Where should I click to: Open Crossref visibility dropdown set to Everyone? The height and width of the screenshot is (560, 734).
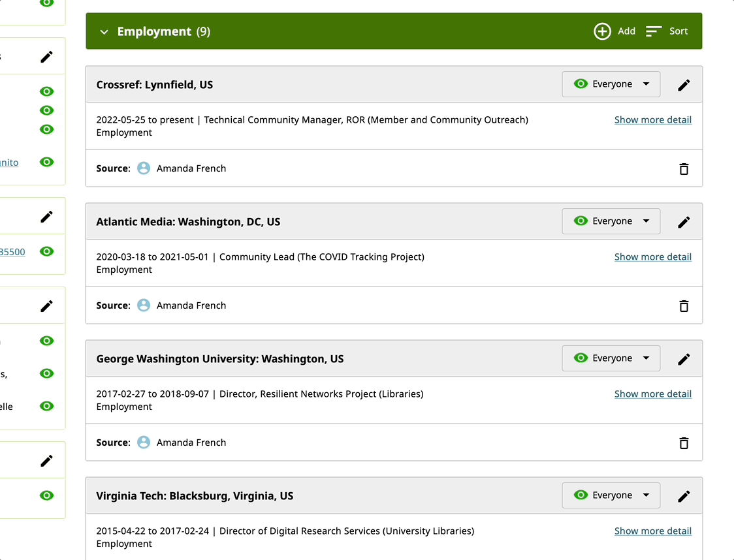click(611, 84)
